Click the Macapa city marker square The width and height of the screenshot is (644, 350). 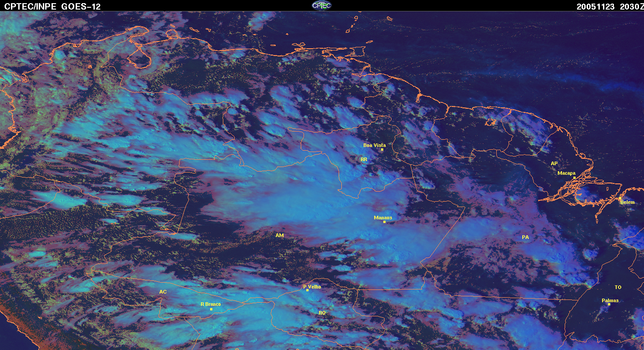coord(575,178)
